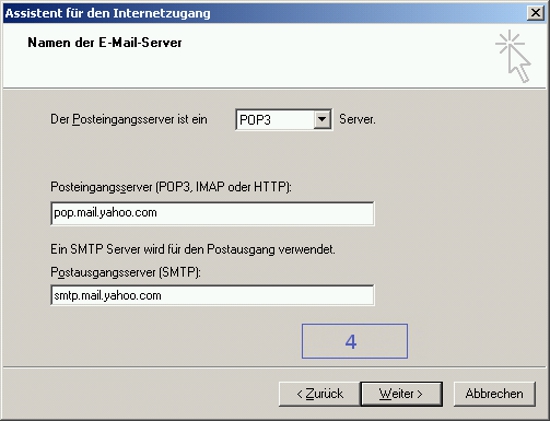Click the 'Server.' text after the dropdown
Image resolution: width=550 pixels, height=421 pixels.
[357, 120]
